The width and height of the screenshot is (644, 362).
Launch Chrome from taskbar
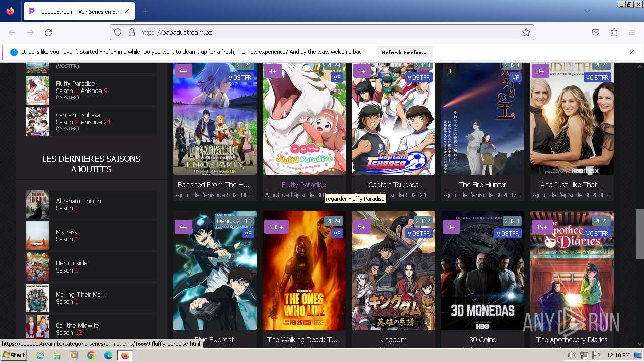(91, 355)
